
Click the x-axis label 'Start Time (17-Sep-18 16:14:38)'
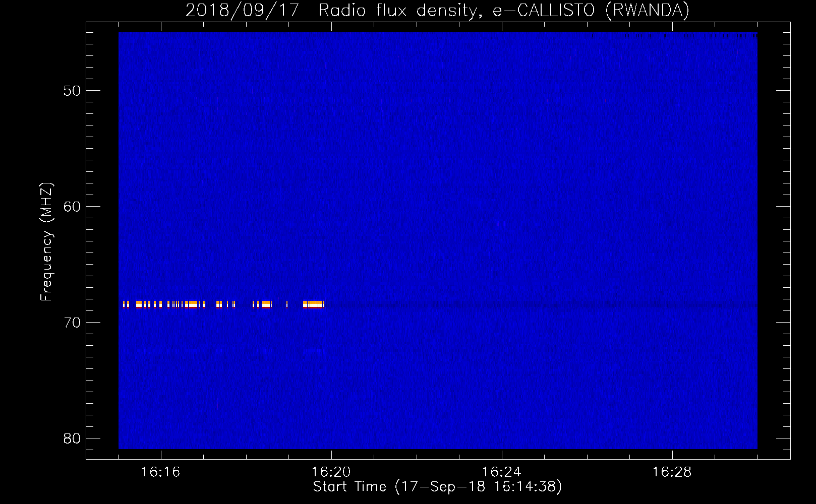click(x=437, y=487)
